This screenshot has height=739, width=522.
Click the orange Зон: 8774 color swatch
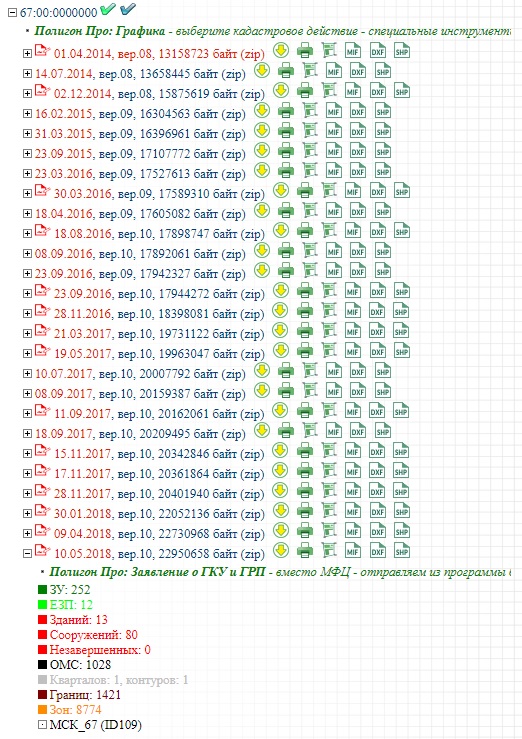[x=42, y=709]
